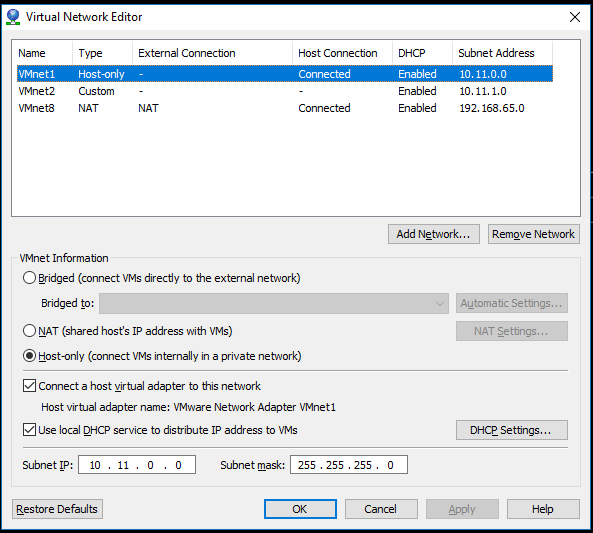The image size is (593, 533).
Task: Click the Add Network button
Action: [434, 234]
